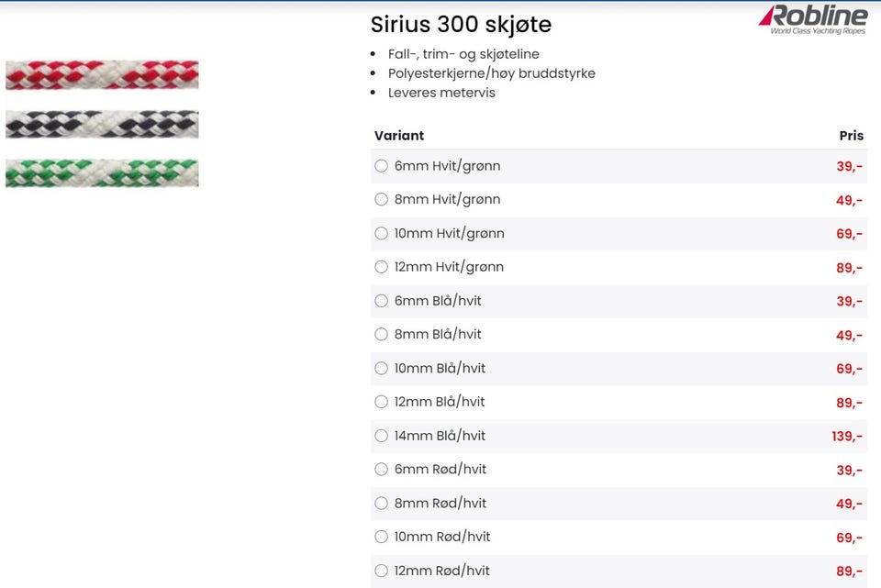
Task: Pick the 8mm Rød/hvit radio option
Action: (x=382, y=503)
